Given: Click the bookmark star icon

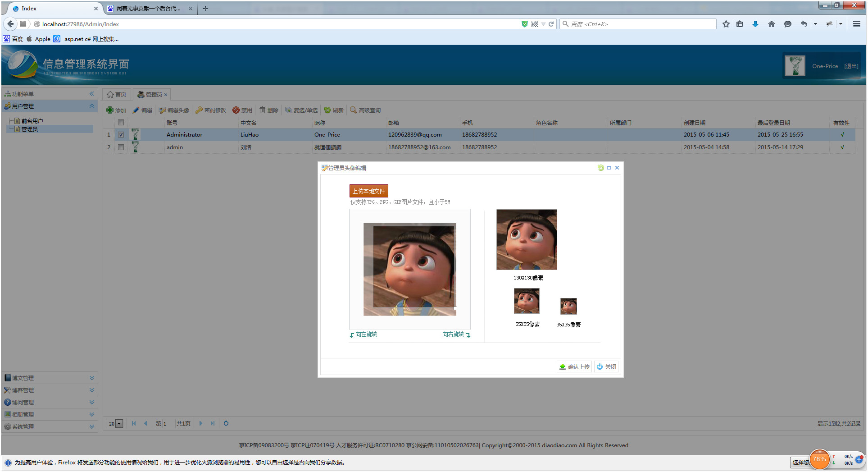Looking at the screenshot, I should (x=726, y=24).
